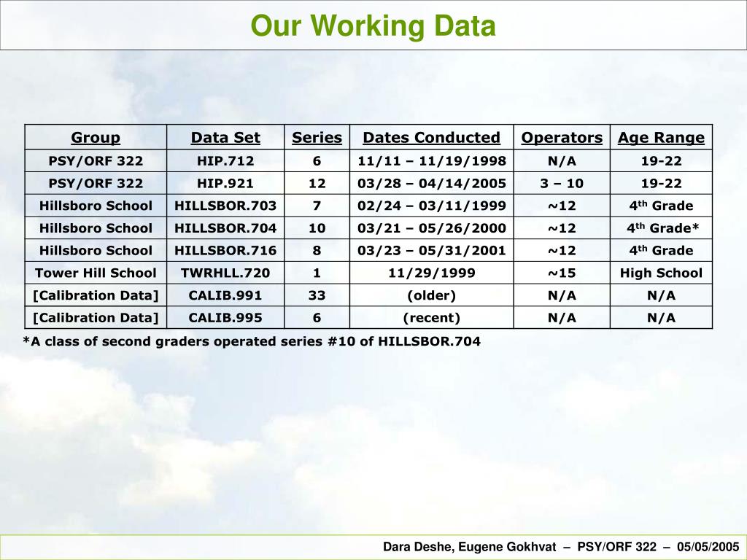
Task: Select Hillsboro School cell in HILLSBOR.716 row
Action: [x=96, y=251]
